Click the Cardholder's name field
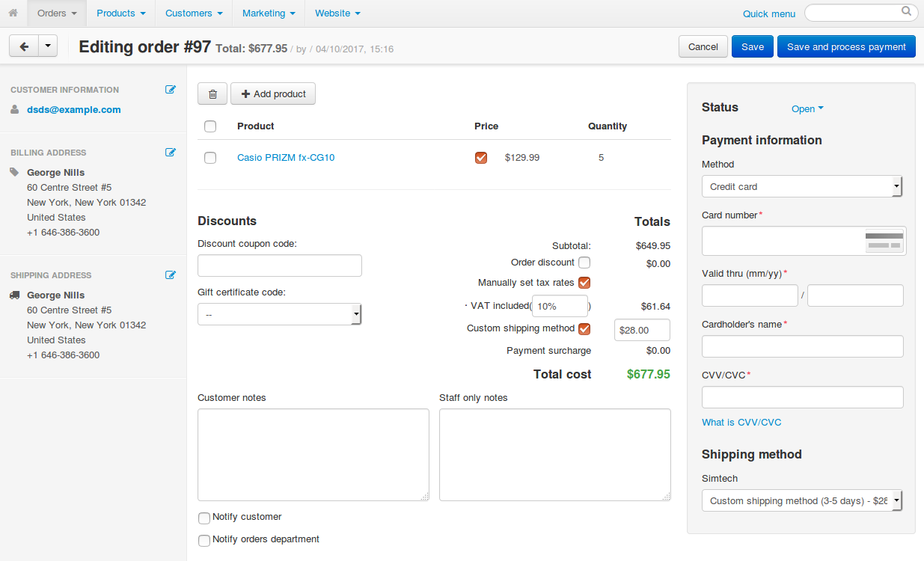 pyautogui.click(x=803, y=346)
